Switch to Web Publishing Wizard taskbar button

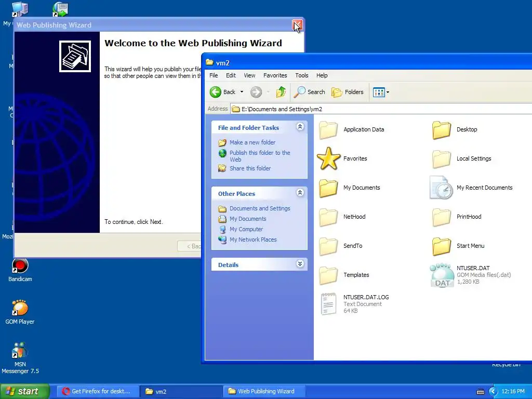click(264, 391)
